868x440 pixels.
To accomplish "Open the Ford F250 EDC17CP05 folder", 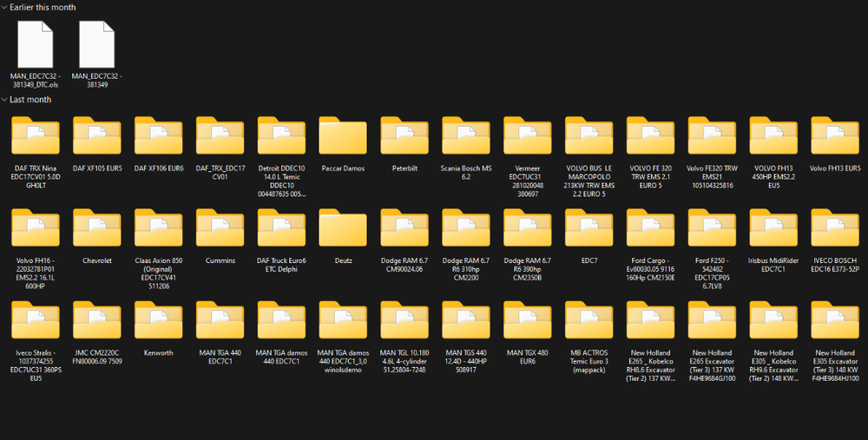I will tap(712, 228).
